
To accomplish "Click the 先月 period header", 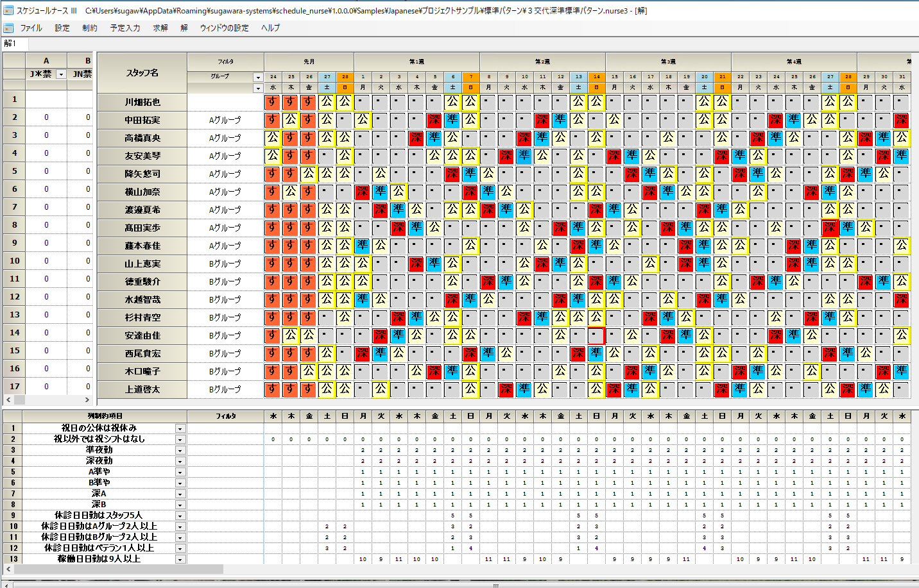I will (309, 62).
